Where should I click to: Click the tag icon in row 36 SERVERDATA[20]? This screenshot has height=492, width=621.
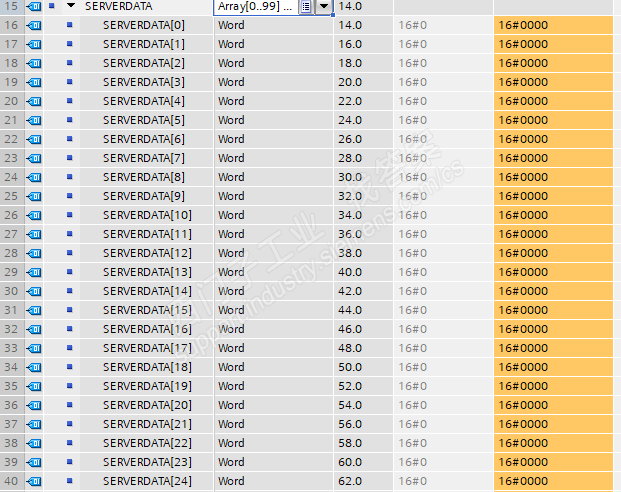point(34,406)
